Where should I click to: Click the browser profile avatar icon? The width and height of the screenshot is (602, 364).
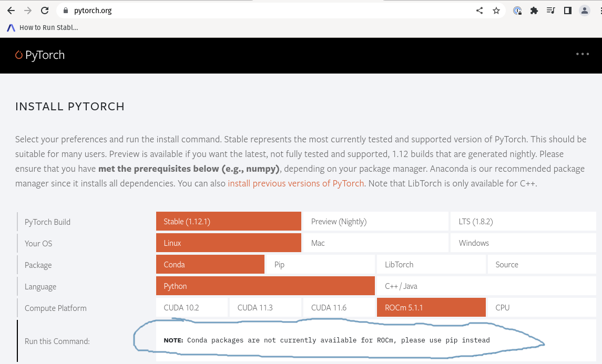click(x=584, y=10)
